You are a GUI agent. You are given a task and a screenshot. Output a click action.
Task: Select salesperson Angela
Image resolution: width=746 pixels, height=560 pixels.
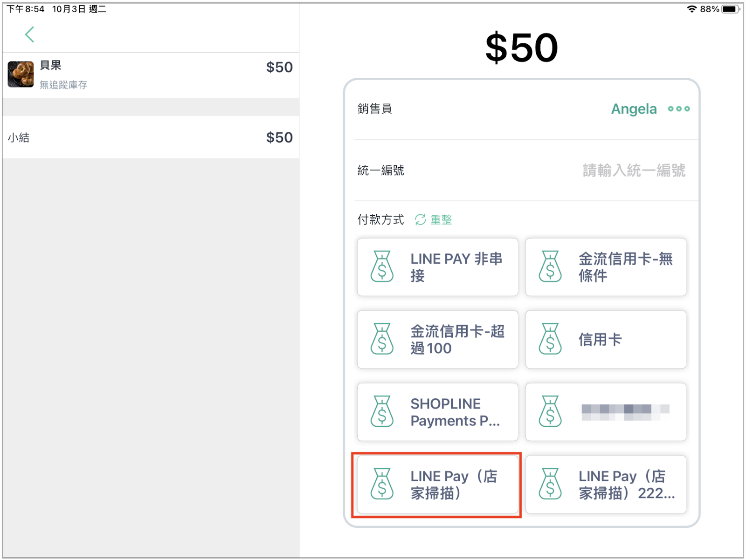tap(634, 109)
